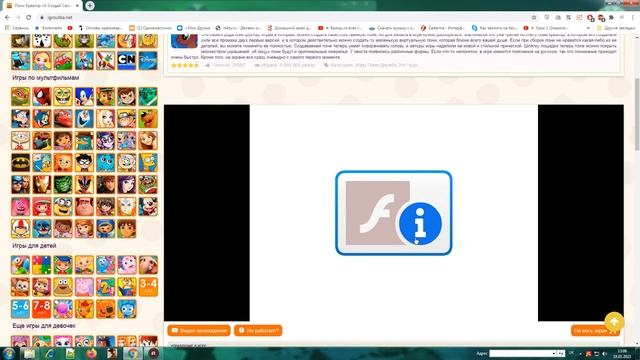Select the Peppa Pig games icon

(x=84, y=287)
